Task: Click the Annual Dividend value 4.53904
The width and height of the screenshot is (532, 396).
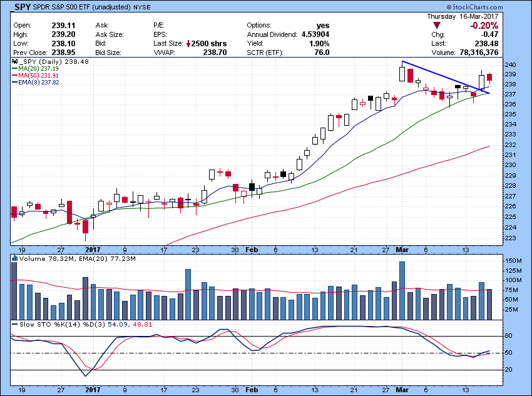Action: pyautogui.click(x=315, y=34)
